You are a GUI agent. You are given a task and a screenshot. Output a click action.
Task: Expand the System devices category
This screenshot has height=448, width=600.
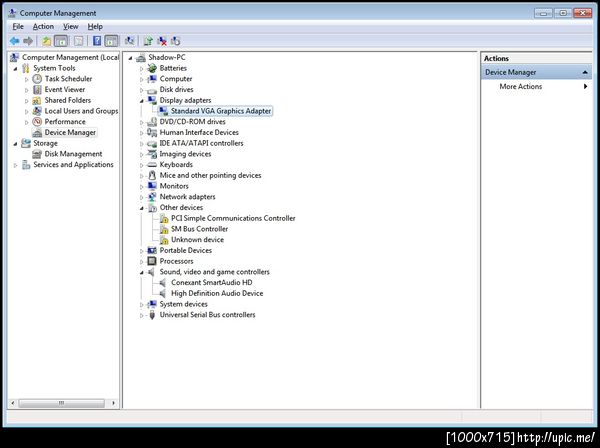tap(142, 305)
